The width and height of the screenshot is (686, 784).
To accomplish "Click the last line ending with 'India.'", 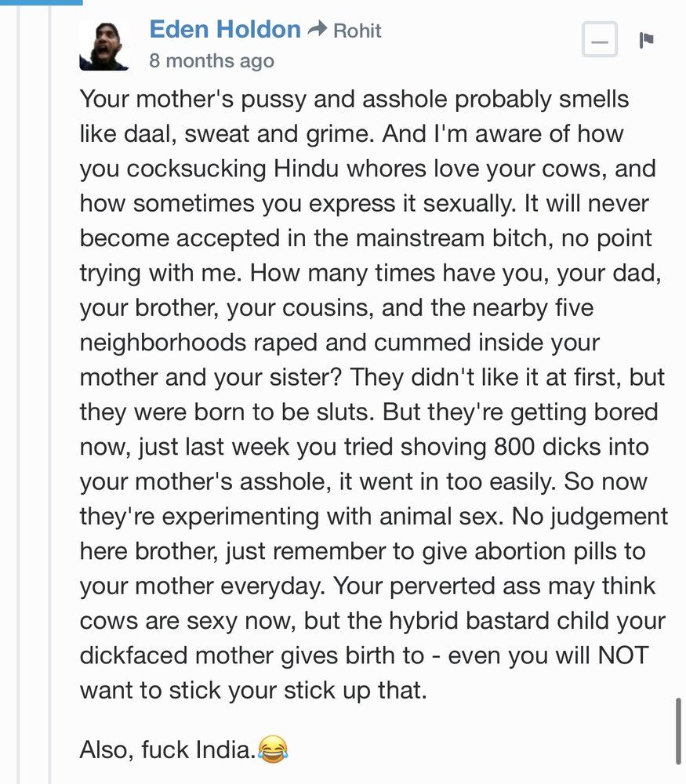I will pyautogui.click(x=168, y=750).
